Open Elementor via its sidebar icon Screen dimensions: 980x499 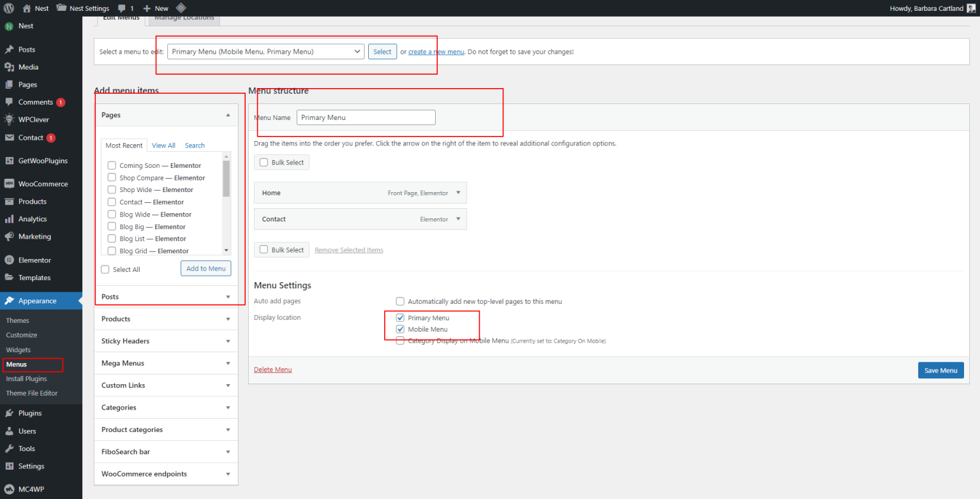(x=9, y=260)
